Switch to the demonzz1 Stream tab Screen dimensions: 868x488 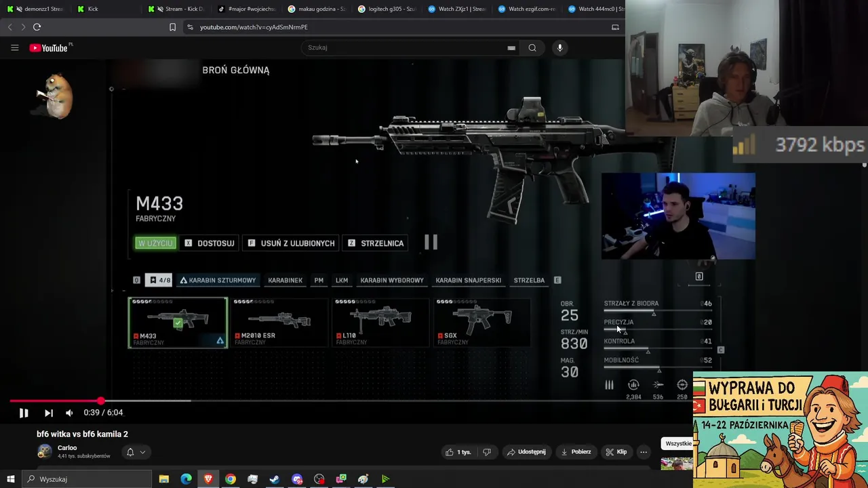tap(37, 9)
